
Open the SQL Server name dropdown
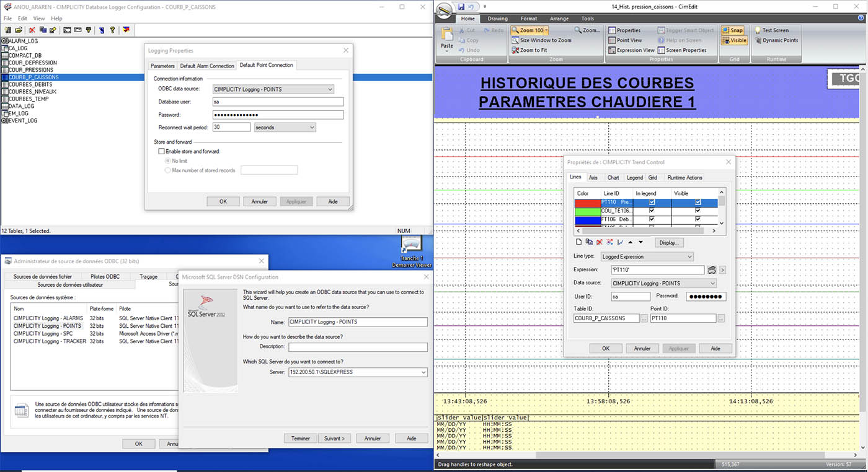pos(423,372)
